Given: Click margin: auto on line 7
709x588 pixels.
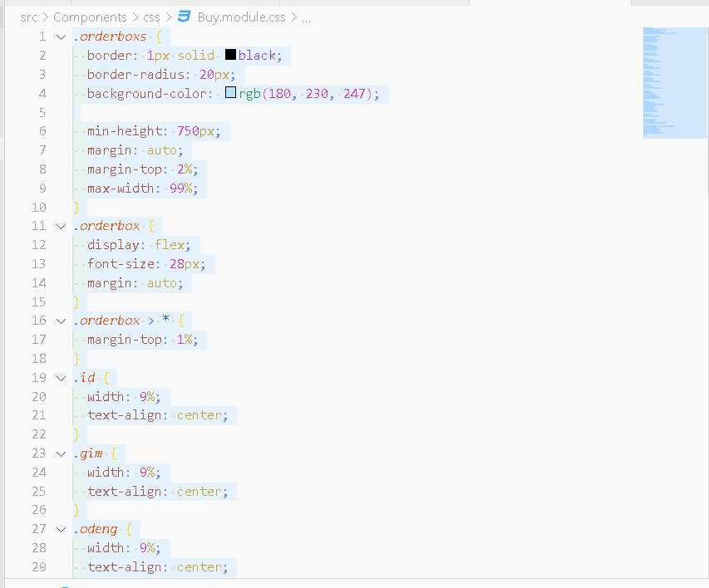Looking at the screenshot, I should 135,150.
